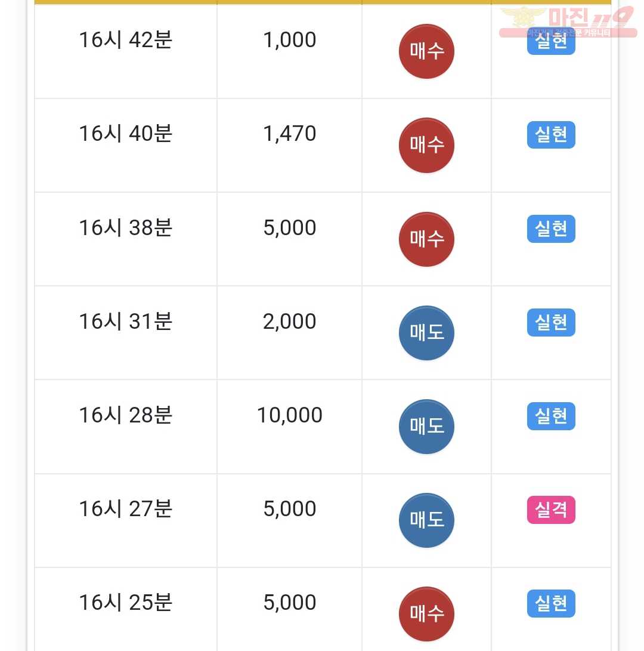Click the 실현 badge in 16시 25분 row
The image size is (644, 651).
pyautogui.click(x=551, y=603)
